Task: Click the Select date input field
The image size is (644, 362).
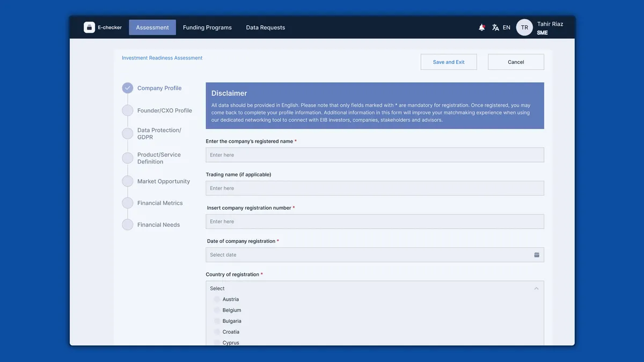Action: 375,255
